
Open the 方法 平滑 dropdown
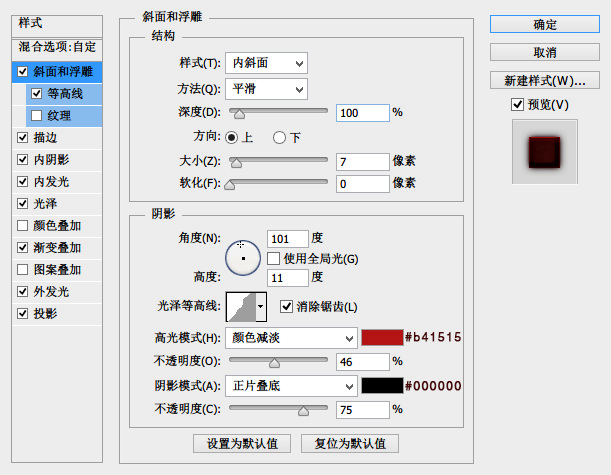267,89
